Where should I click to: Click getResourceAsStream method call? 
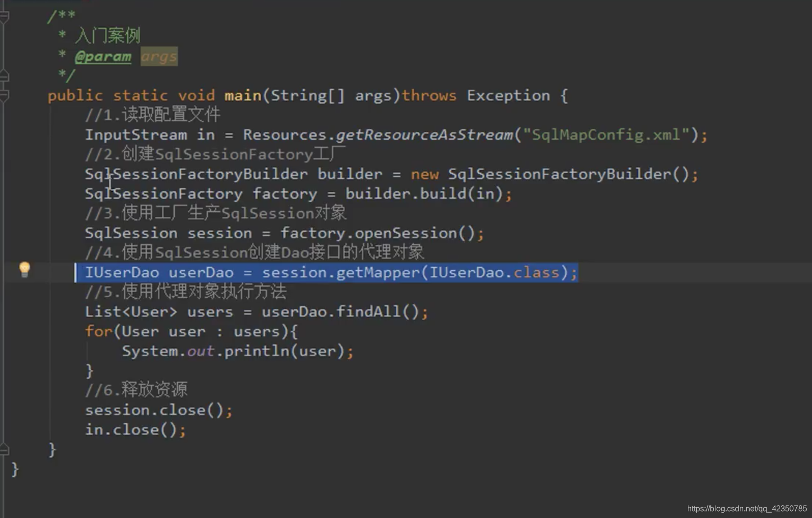424,134
